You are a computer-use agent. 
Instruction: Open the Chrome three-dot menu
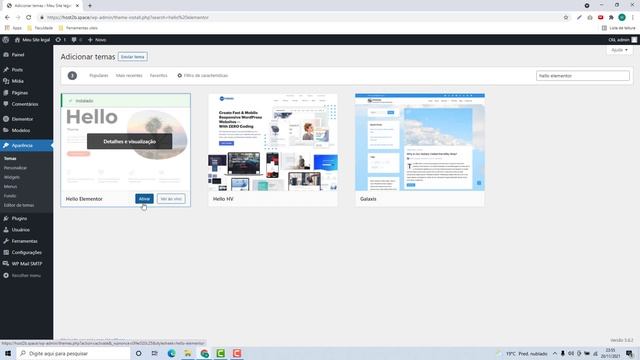[x=633, y=18]
